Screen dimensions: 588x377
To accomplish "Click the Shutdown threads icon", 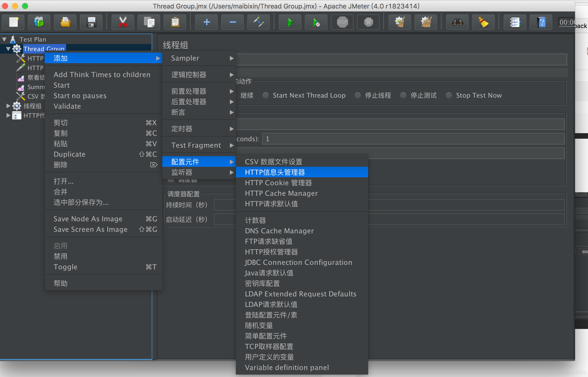I will point(368,22).
